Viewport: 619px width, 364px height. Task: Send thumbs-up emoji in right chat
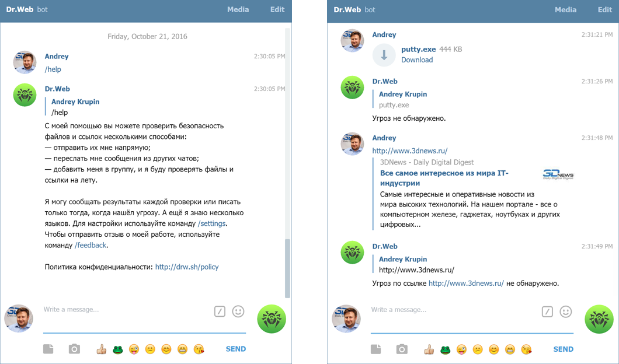click(x=429, y=349)
